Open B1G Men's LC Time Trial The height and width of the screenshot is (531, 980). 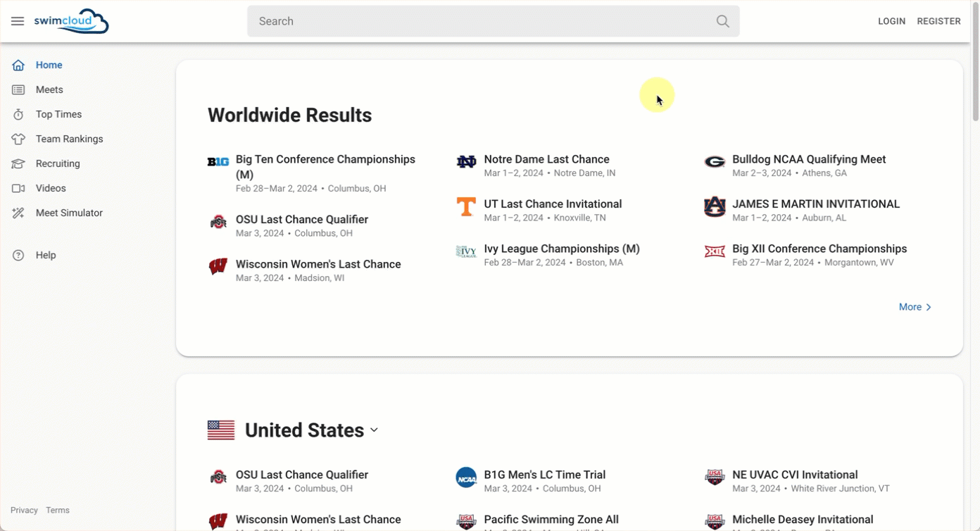pos(545,475)
